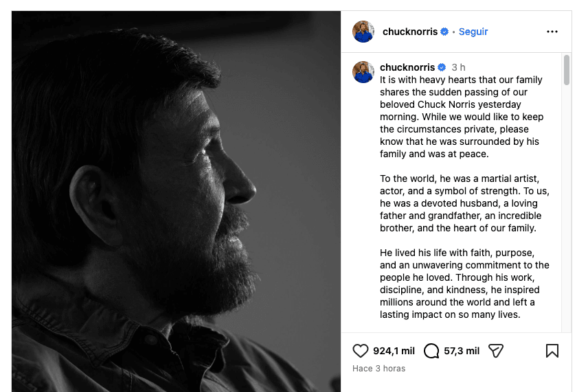Click the "Hace 3 horas" post timestamp

[379, 369]
